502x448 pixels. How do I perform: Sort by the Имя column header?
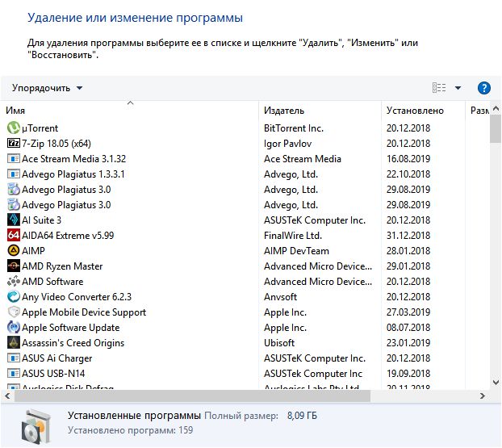tap(15, 111)
